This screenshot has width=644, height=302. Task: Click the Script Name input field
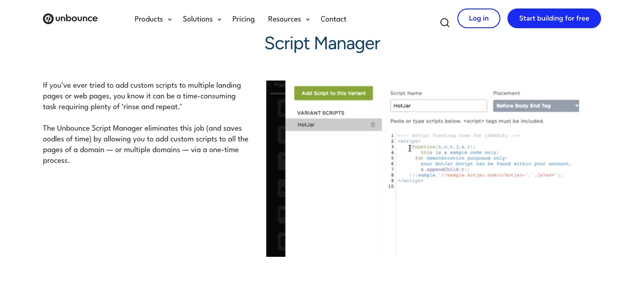(439, 106)
